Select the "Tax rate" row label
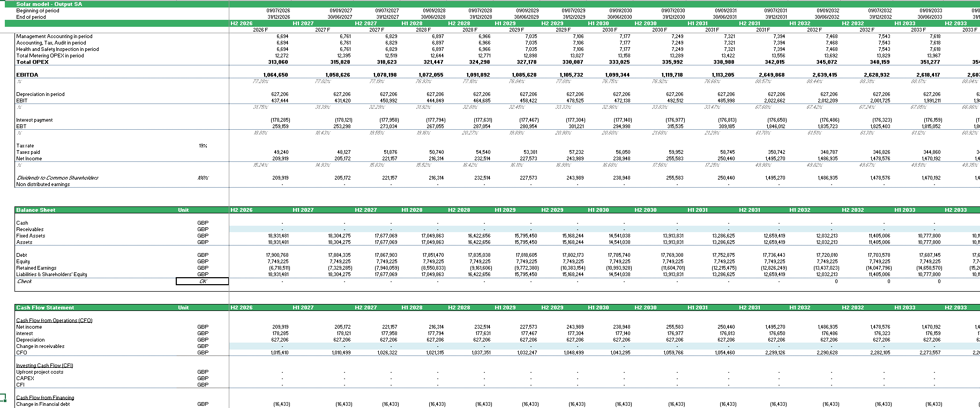980x408 pixels. [x=25, y=146]
